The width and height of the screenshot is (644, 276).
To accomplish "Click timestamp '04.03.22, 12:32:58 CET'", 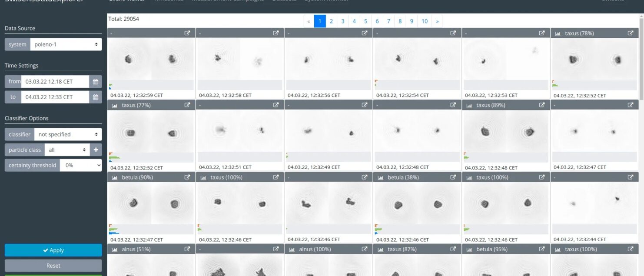I will [x=225, y=95].
